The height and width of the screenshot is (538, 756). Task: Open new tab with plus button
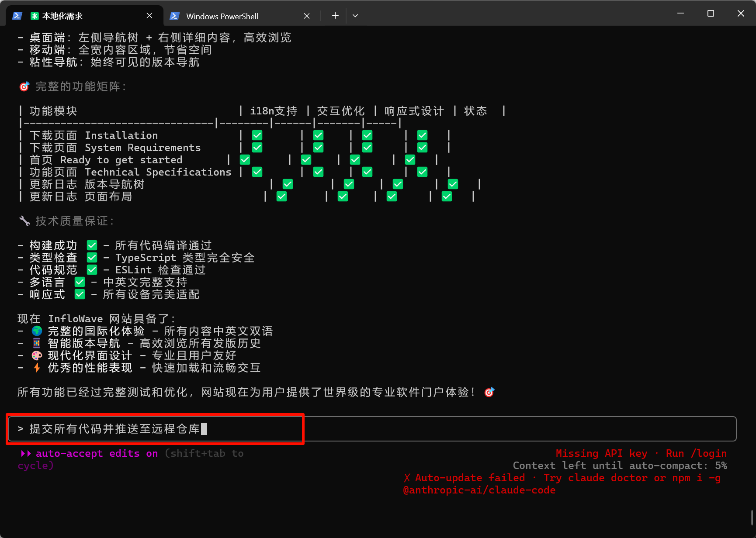(x=335, y=16)
